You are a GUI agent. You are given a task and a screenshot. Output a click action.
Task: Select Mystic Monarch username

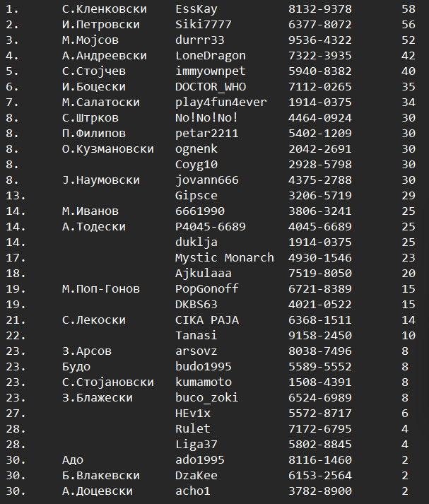[224, 258]
